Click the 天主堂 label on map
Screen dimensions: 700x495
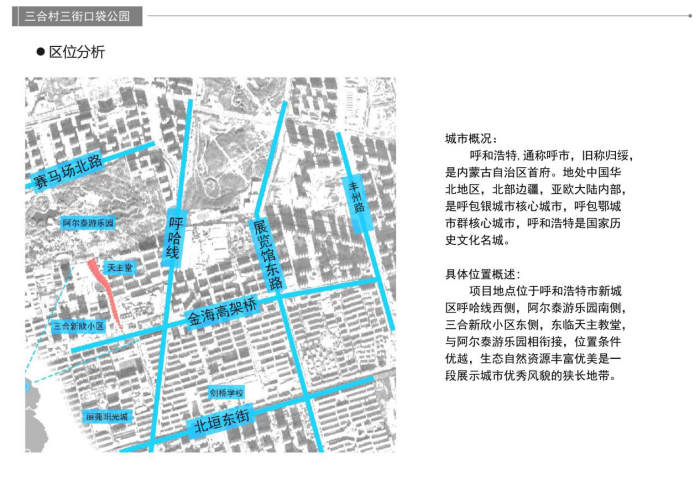[x=120, y=268]
